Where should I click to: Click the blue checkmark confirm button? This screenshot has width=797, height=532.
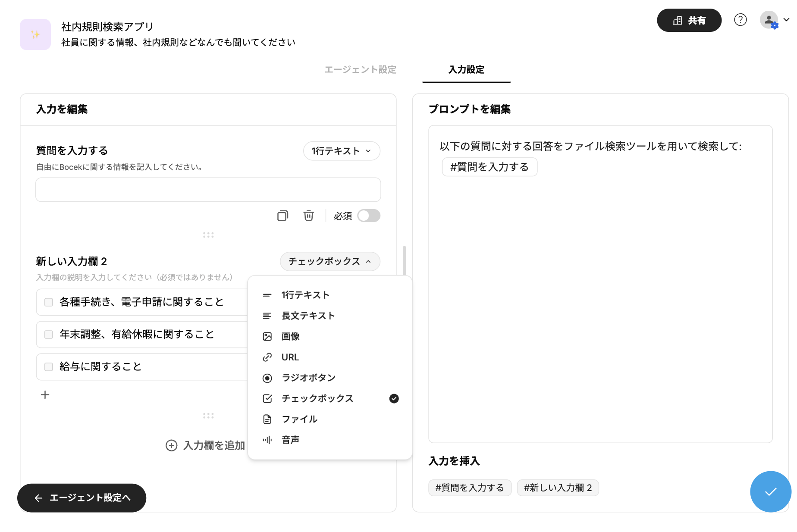pyautogui.click(x=770, y=491)
